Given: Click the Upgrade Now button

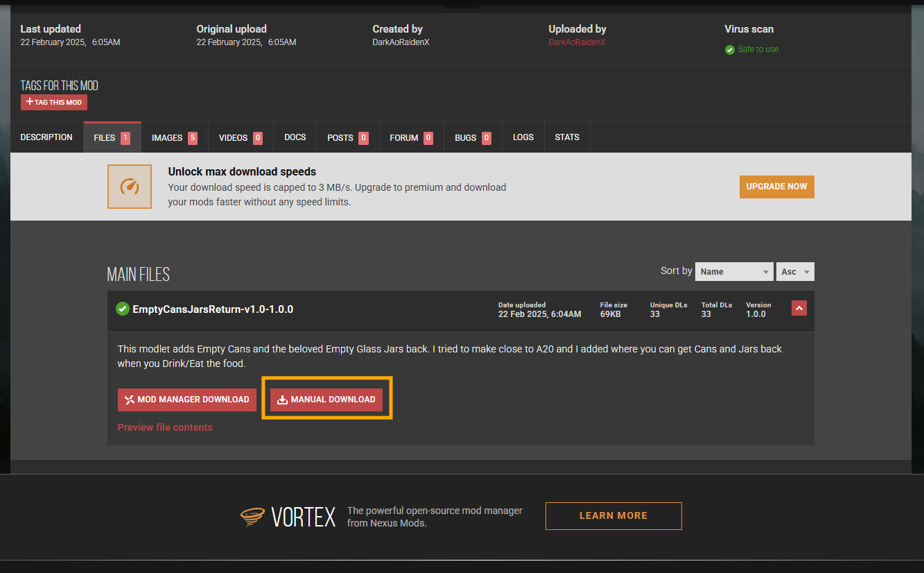Looking at the screenshot, I should [x=777, y=187].
